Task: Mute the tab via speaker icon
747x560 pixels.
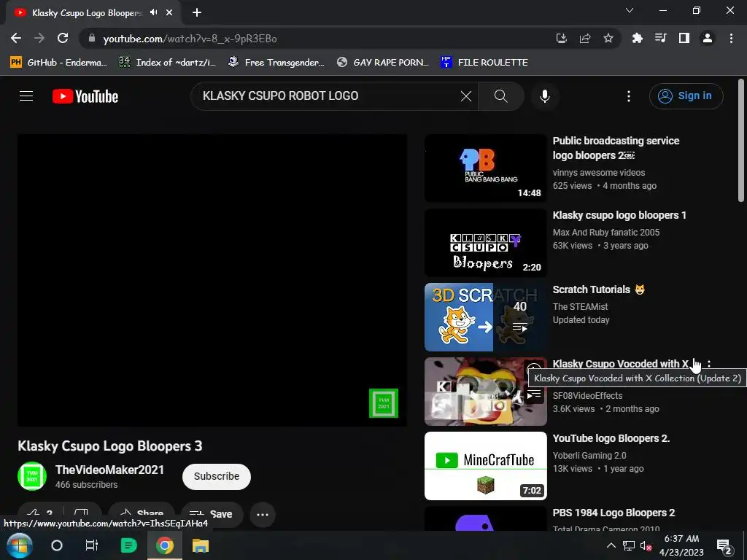Action: [153, 13]
